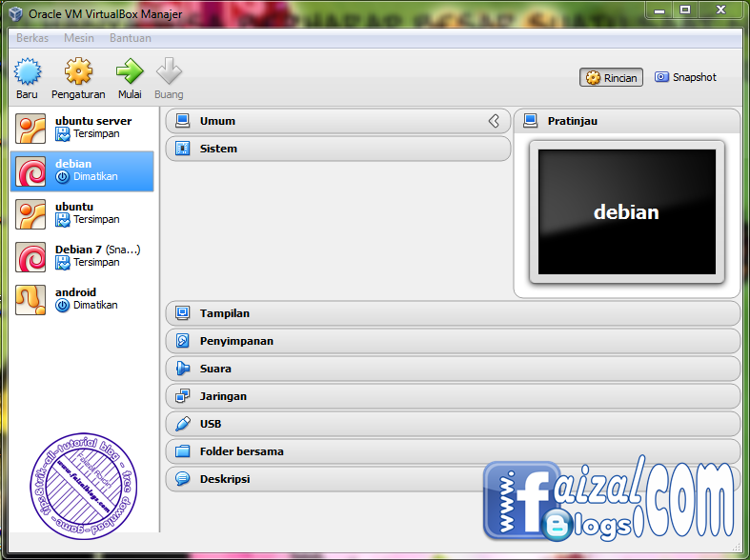Click the Pratinjau monitor icon

tap(530, 121)
